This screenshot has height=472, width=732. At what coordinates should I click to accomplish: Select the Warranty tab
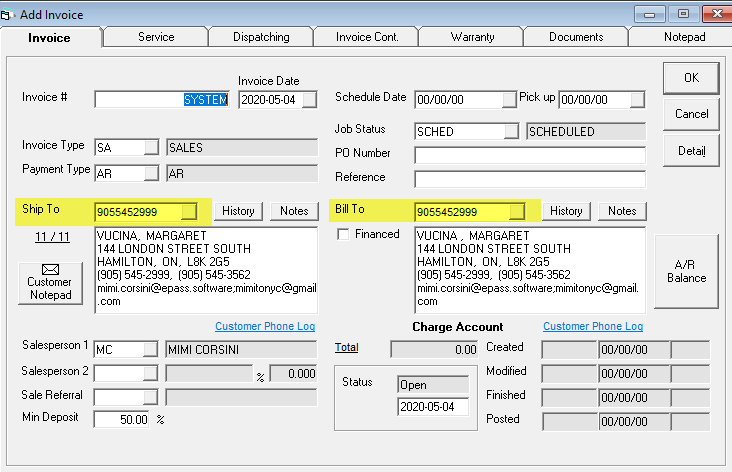point(472,37)
